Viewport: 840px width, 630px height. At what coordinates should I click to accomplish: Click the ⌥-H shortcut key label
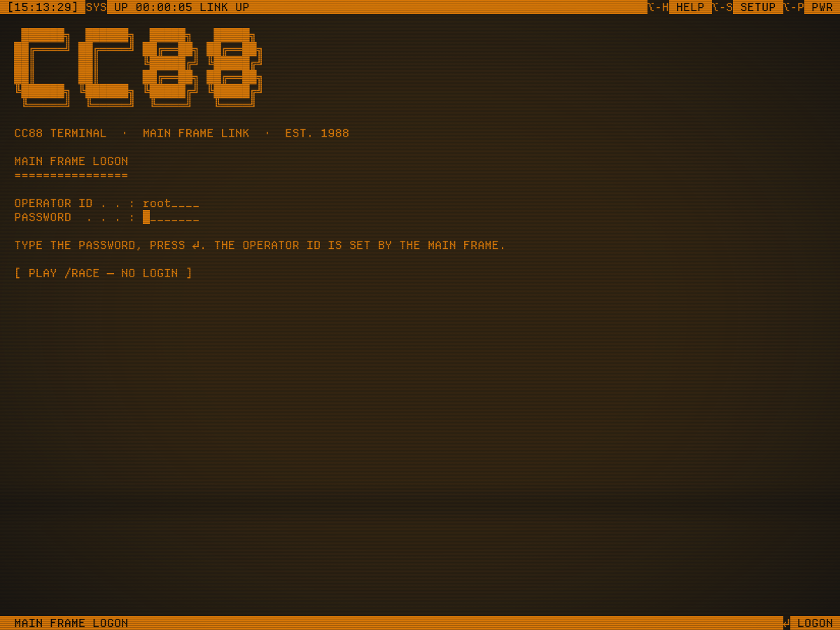pos(658,7)
